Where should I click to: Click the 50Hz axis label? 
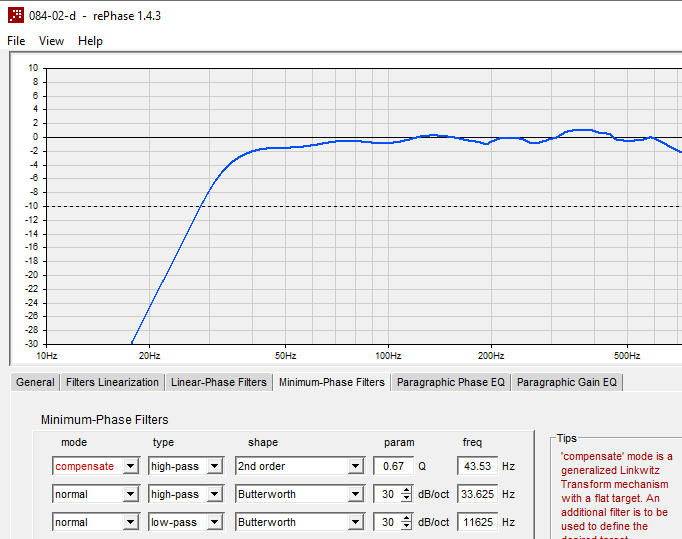click(x=285, y=356)
